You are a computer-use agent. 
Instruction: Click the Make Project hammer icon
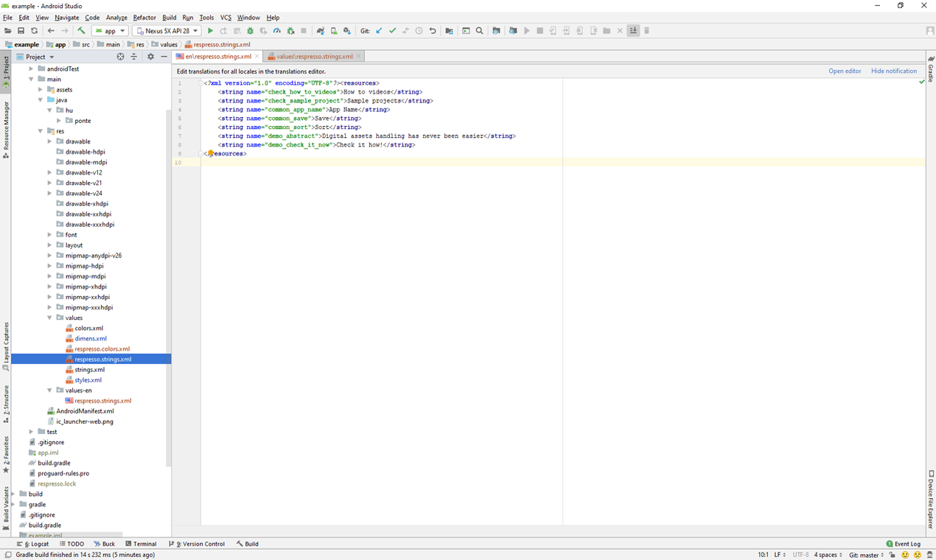tap(81, 31)
